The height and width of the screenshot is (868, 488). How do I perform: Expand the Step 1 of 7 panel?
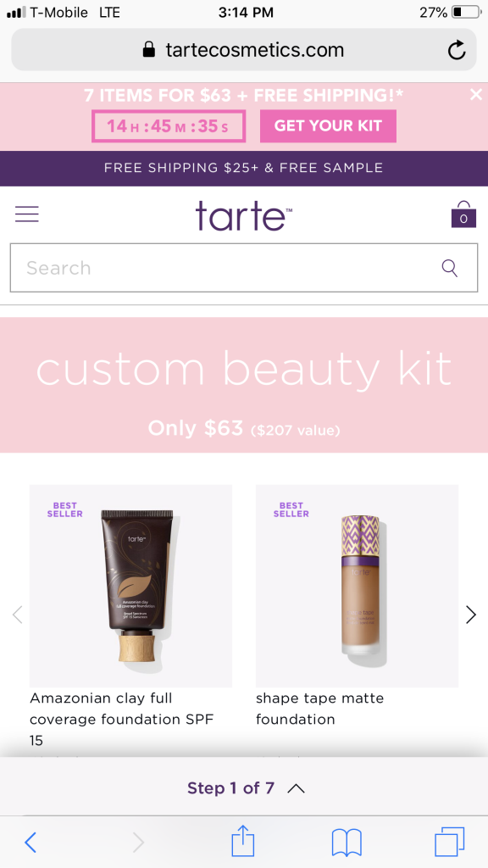244,787
